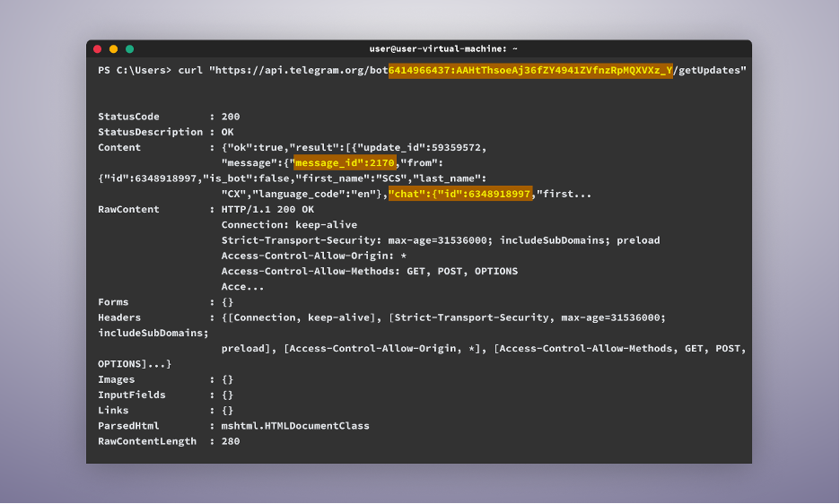Click the Access-Control-Allow-Methods line
This screenshot has height=504, width=840.
[x=370, y=271]
